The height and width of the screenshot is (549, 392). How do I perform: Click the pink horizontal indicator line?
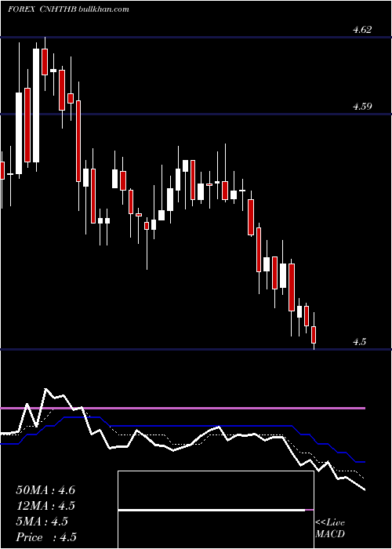[183, 409]
